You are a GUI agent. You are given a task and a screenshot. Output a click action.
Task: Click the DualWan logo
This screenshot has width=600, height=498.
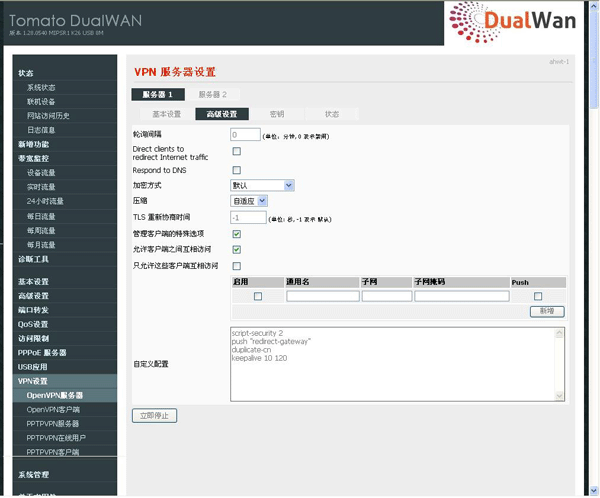click(x=513, y=22)
